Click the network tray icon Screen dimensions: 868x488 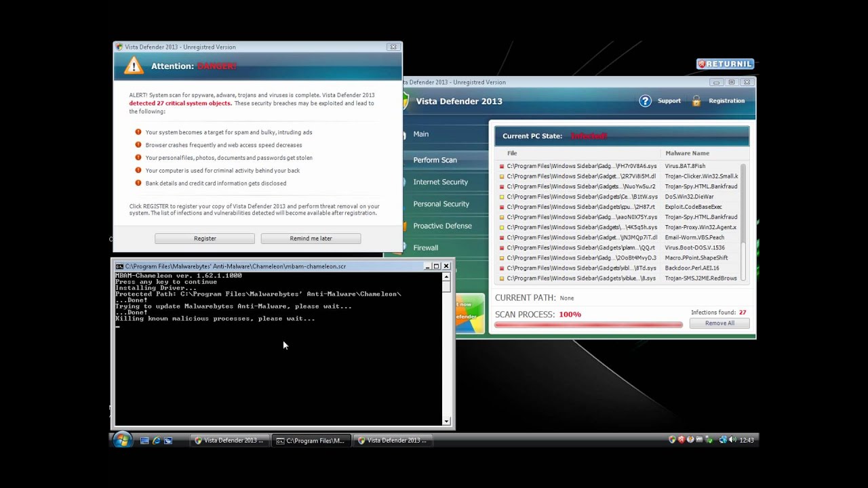(723, 440)
